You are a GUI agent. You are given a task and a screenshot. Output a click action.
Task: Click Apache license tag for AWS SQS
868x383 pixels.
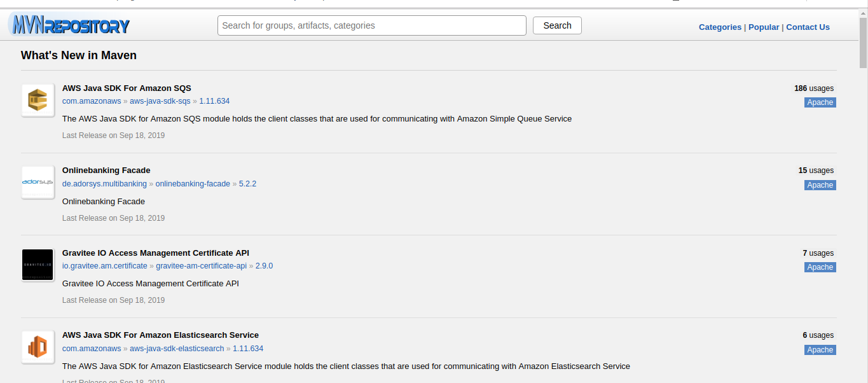tap(820, 102)
